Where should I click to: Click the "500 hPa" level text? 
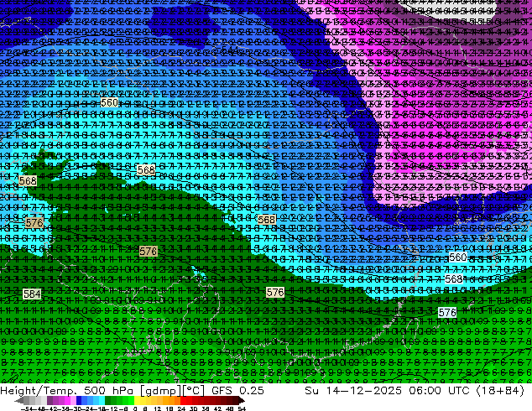[x=110, y=390]
